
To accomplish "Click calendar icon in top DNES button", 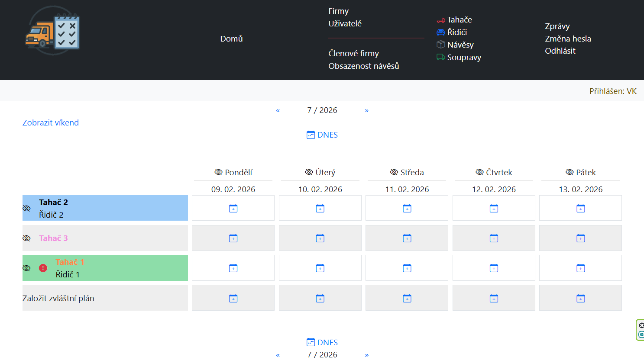I will [311, 135].
